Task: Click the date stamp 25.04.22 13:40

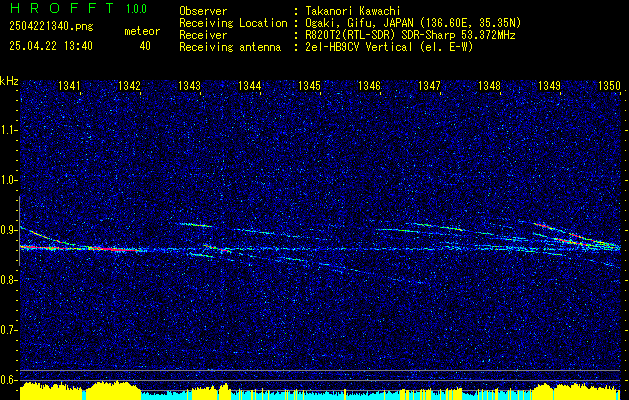Action: [x=51, y=46]
